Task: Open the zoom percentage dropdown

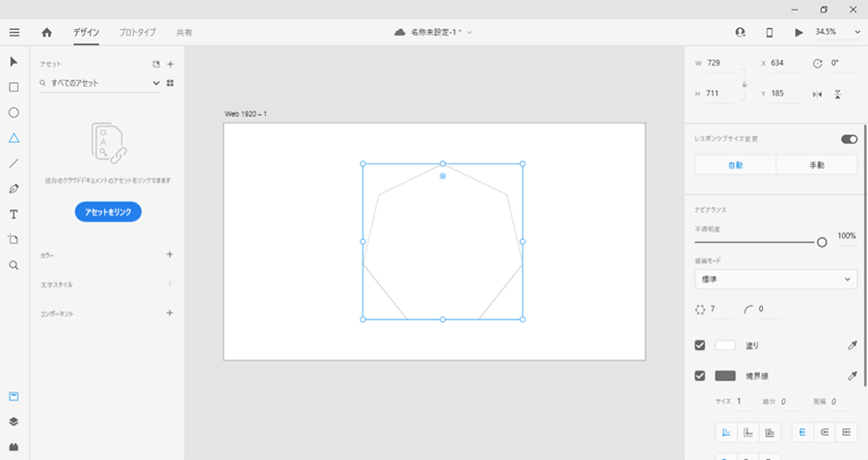Action: [x=857, y=33]
